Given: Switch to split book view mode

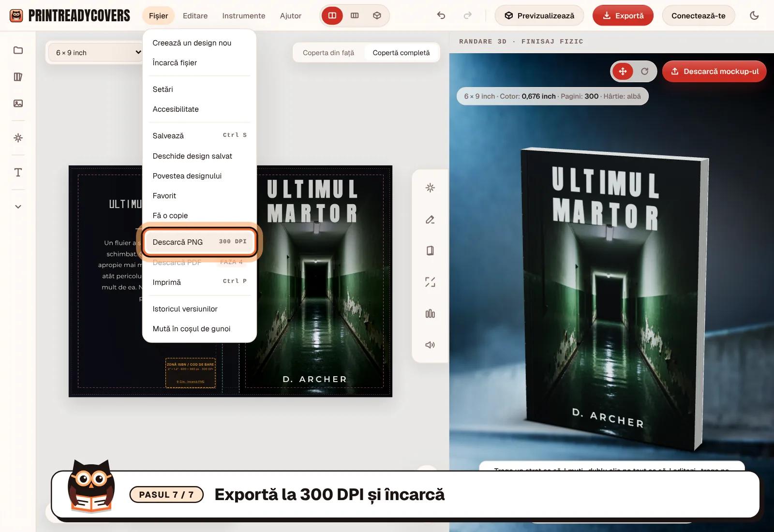Looking at the screenshot, I should click(x=332, y=15).
